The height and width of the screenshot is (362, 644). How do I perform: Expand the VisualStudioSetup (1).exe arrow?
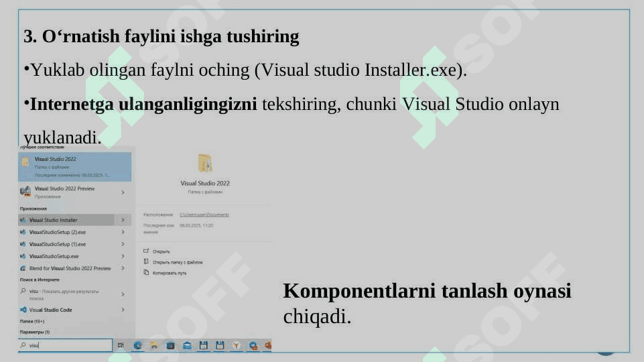click(x=123, y=244)
